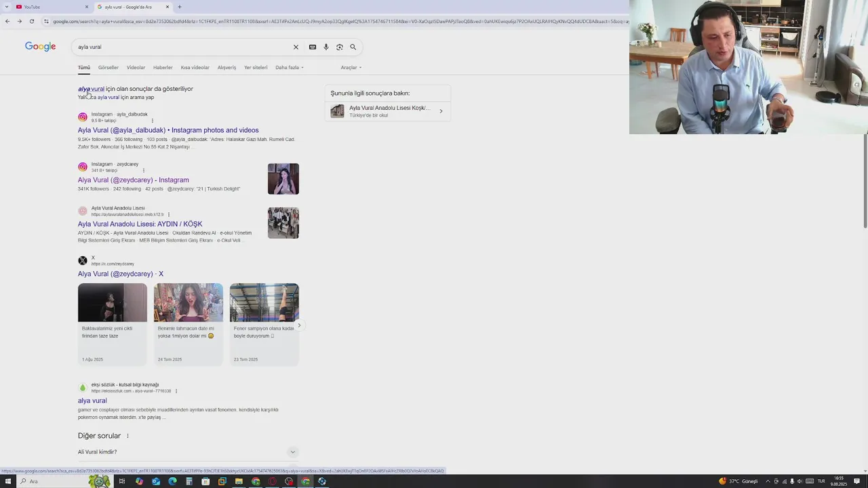The height and width of the screenshot is (488, 868).
Task: Run search with the magnifier icon
Action: point(353,47)
